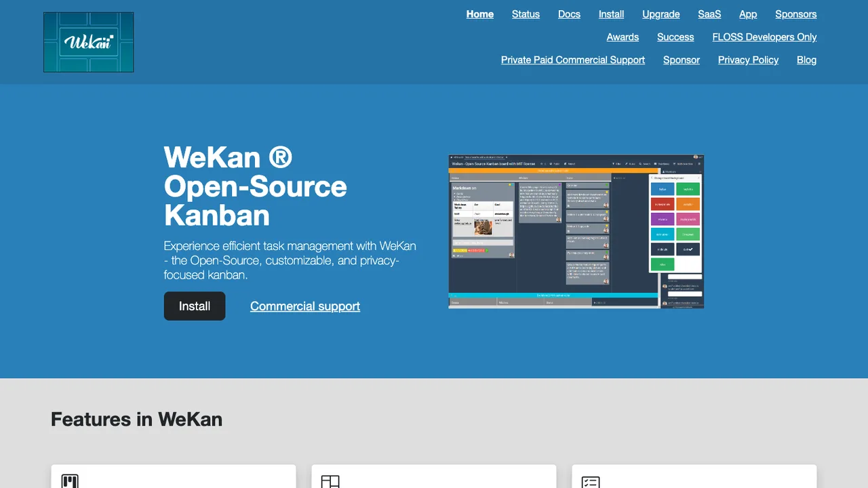Click the WeKan logo image
This screenshot has height=488, width=868.
(89, 42)
